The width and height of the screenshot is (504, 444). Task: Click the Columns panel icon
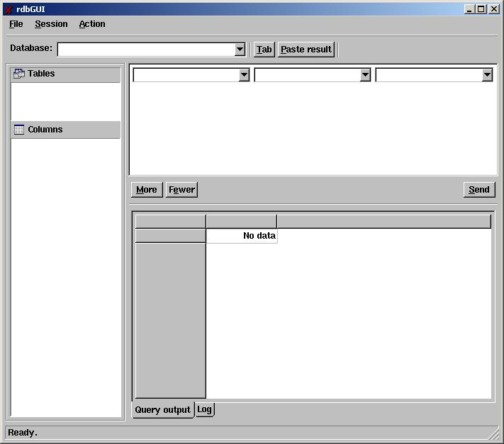(x=19, y=130)
